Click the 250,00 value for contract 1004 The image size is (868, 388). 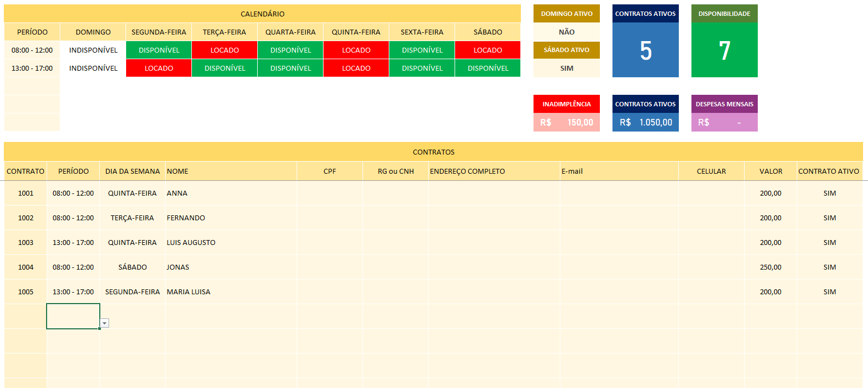[x=770, y=267]
